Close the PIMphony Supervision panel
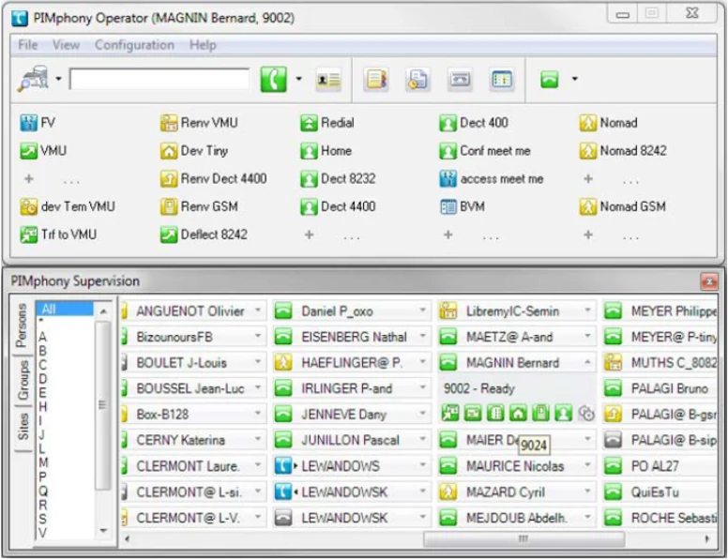This screenshot has height=560, width=728. 709,281
